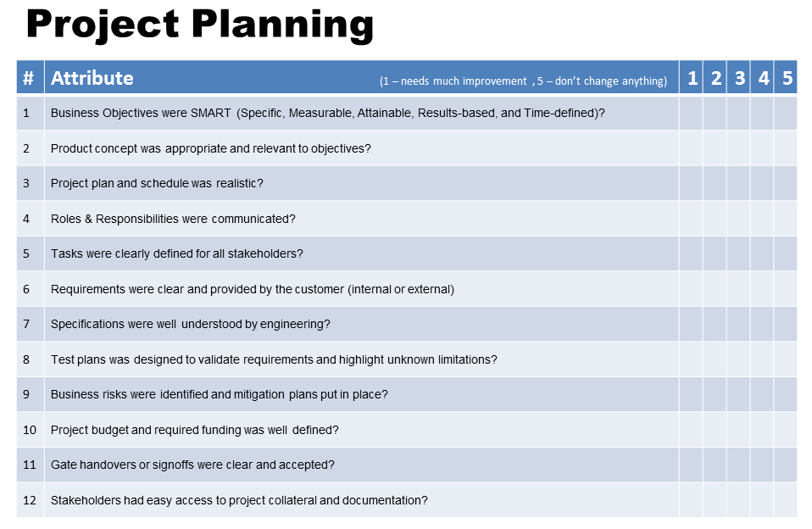
Task: Select the "Attribute" column header
Action: click(92, 78)
